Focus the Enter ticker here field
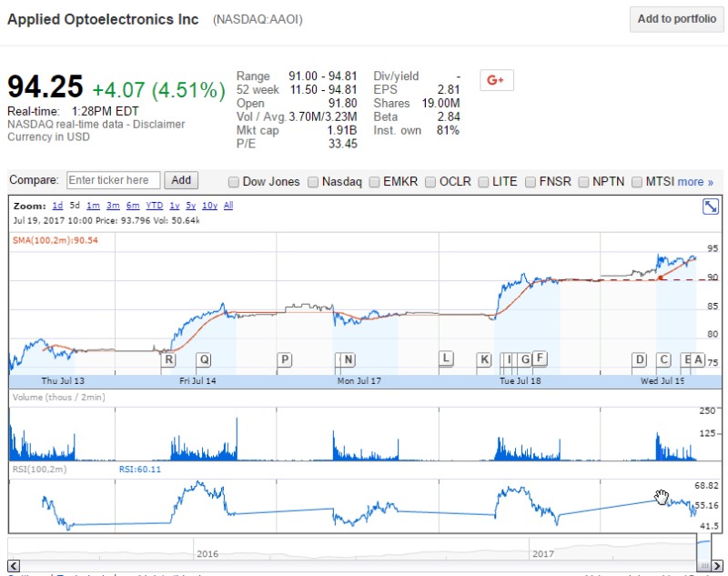 tap(114, 180)
